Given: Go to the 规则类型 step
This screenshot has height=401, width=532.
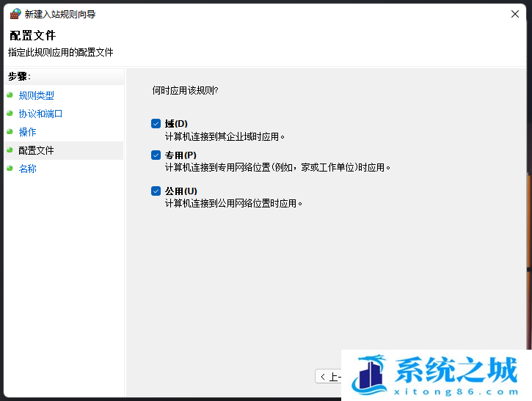Looking at the screenshot, I should [x=36, y=95].
